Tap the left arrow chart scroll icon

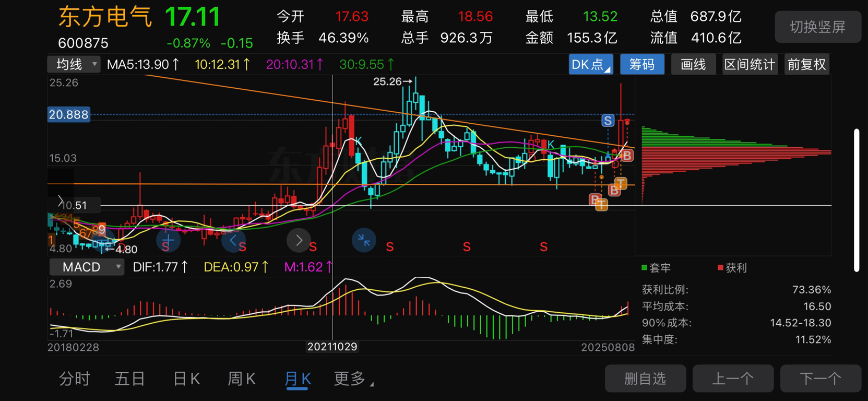[233, 240]
